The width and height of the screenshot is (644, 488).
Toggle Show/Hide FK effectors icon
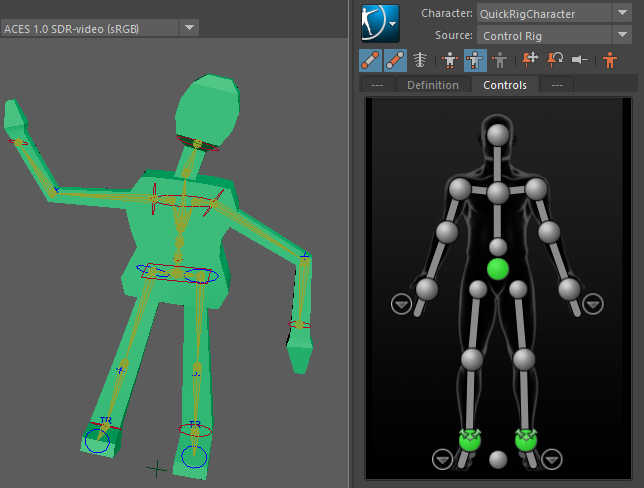pos(396,60)
